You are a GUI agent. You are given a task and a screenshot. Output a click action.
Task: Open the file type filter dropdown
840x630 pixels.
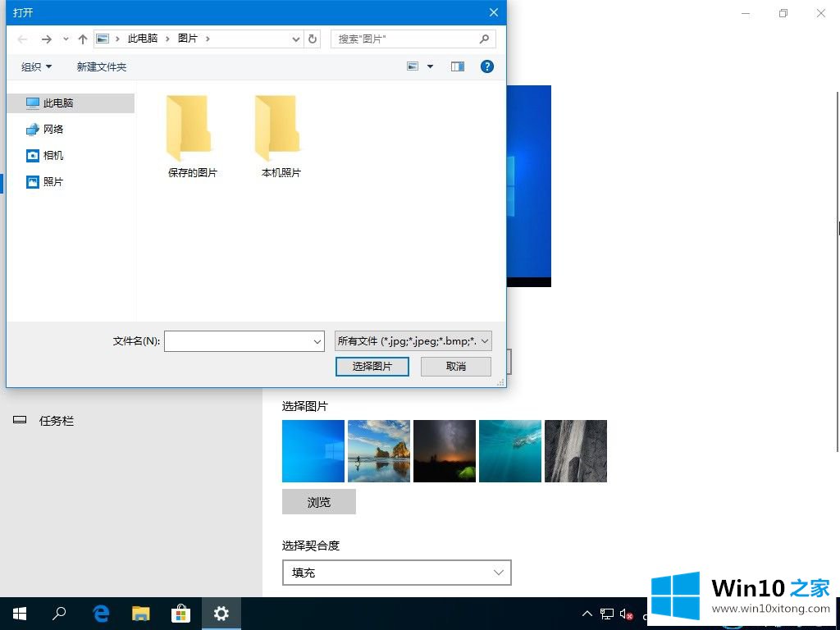click(413, 341)
